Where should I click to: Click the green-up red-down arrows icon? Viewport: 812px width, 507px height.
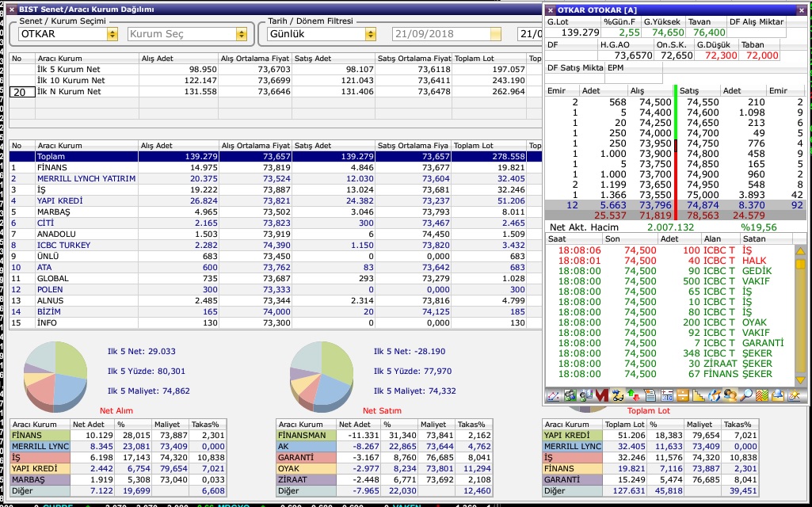634,395
